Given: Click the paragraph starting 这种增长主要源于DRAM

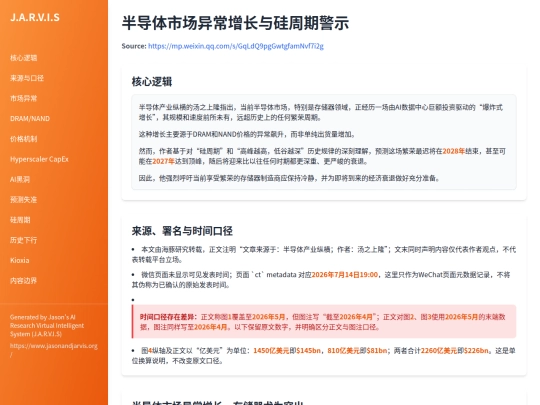Looking at the screenshot, I should click(x=247, y=134).
